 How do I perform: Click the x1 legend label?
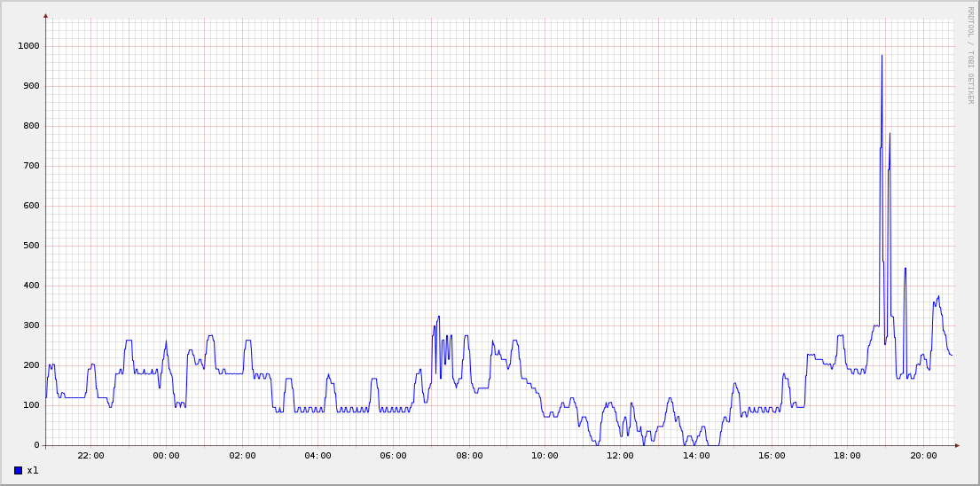[33, 471]
